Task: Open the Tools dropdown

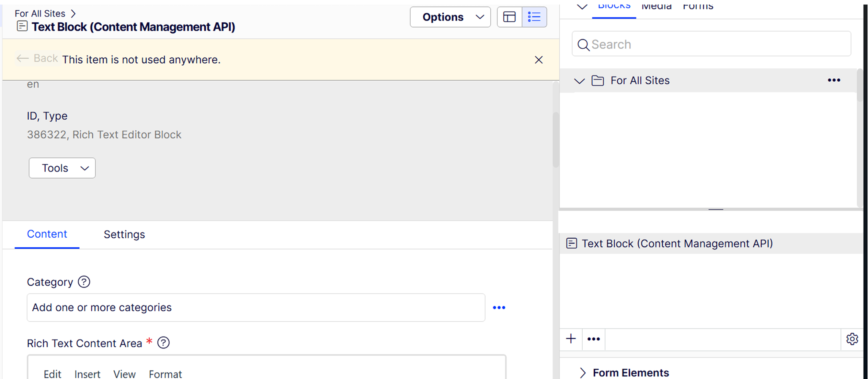Action: pos(62,168)
